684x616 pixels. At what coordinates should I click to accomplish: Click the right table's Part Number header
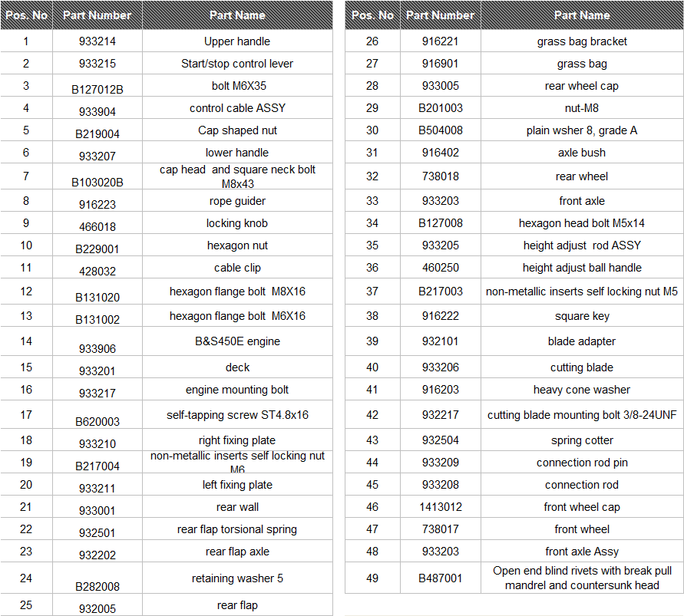(x=440, y=15)
